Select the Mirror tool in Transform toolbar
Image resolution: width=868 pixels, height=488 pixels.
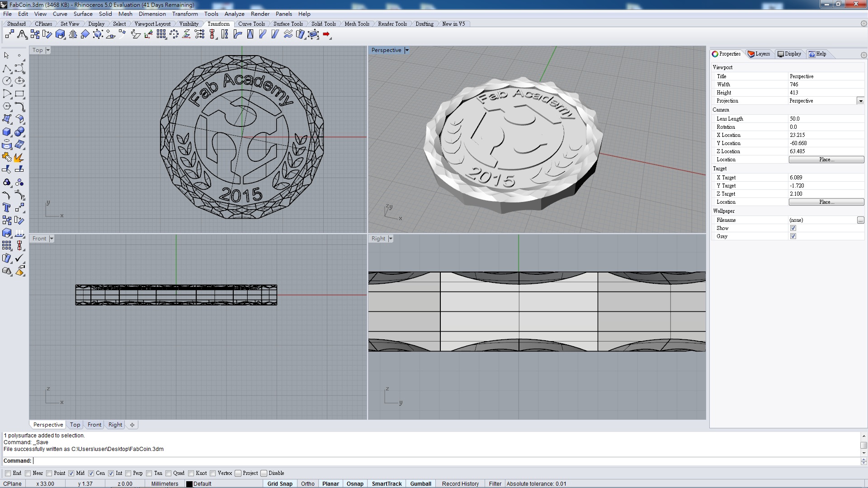(x=72, y=34)
